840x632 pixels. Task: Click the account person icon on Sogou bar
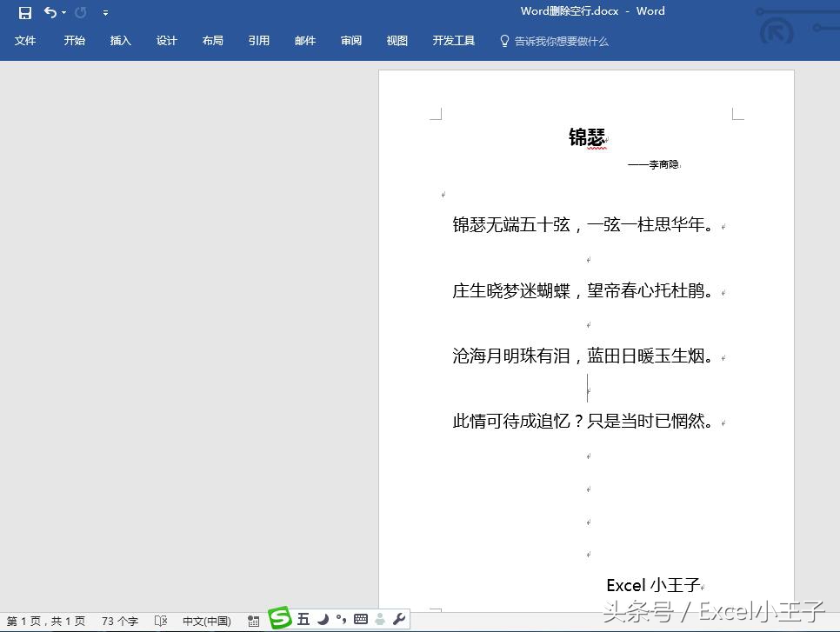pyautogui.click(x=380, y=619)
